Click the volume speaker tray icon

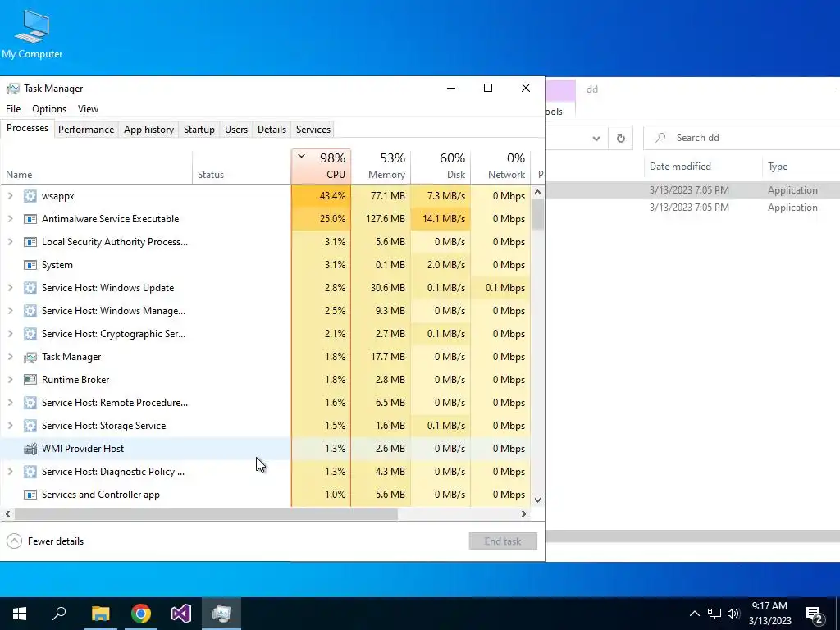[733, 614]
